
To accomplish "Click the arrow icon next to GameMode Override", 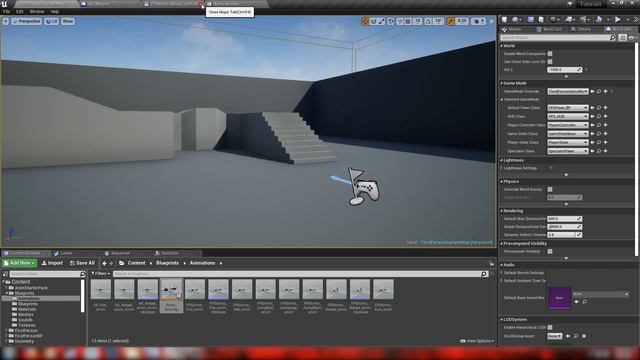I will pyautogui.click(x=592, y=91).
